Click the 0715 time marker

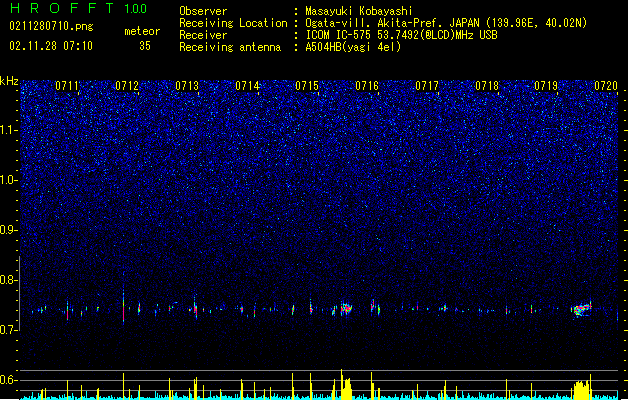pyautogui.click(x=307, y=85)
